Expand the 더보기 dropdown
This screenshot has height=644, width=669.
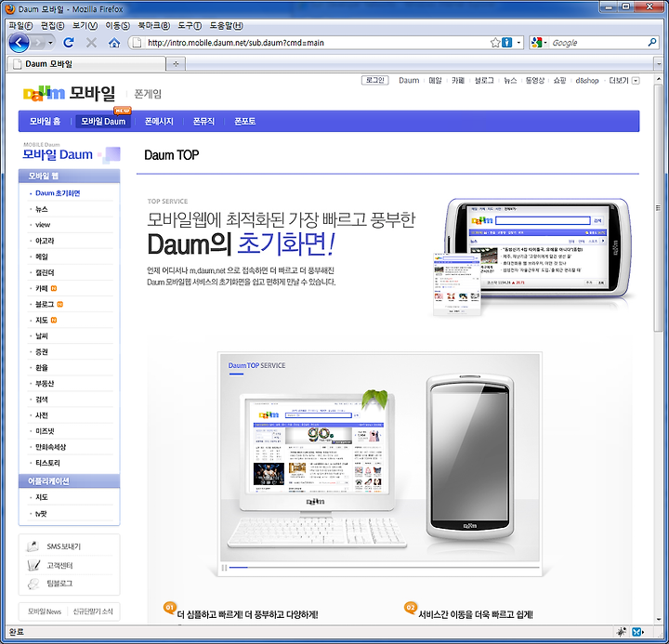pos(636,80)
